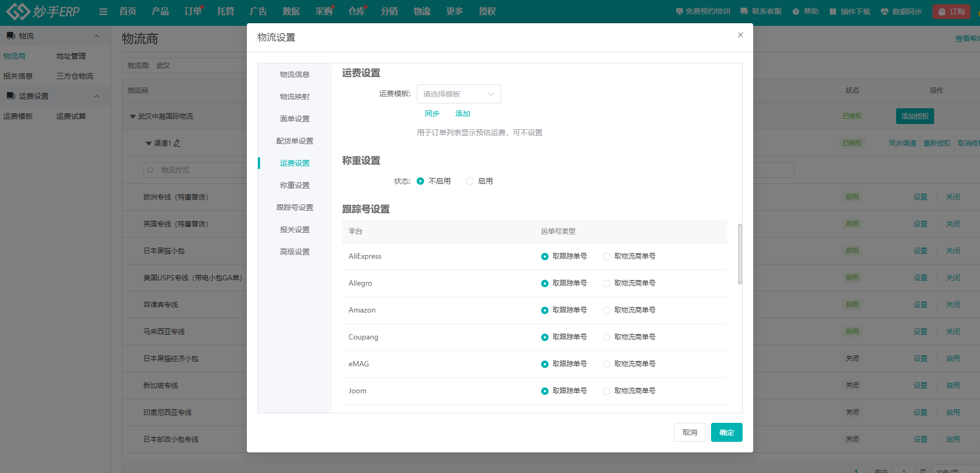Click the search icon in 物流方式 field

pyautogui.click(x=151, y=170)
